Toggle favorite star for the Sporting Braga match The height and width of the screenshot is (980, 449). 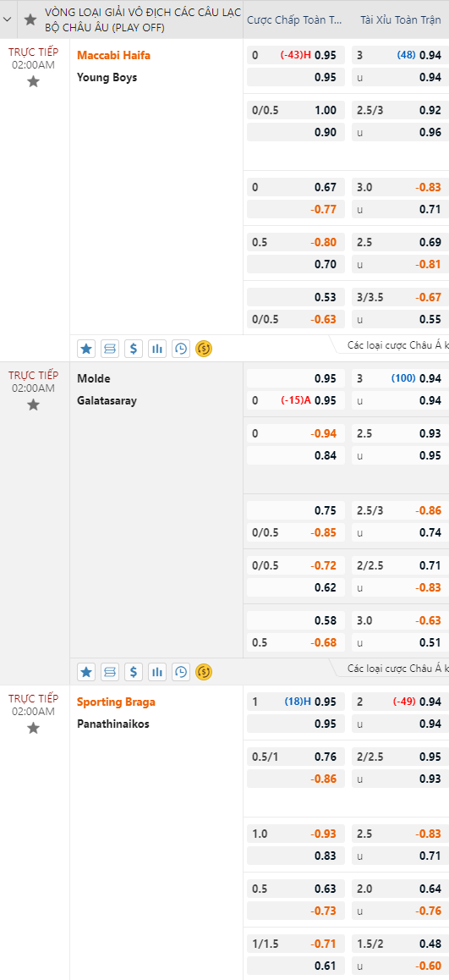pos(34,728)
